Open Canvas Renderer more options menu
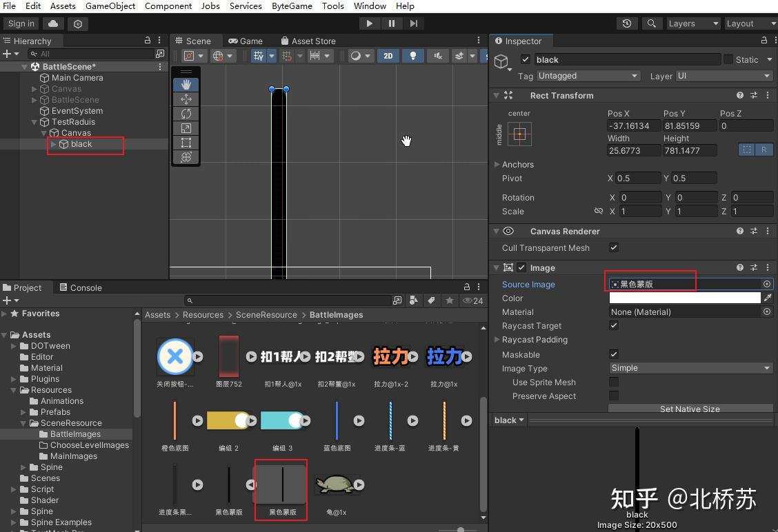This screenshot has width=778, height=532. coord(768,231)
